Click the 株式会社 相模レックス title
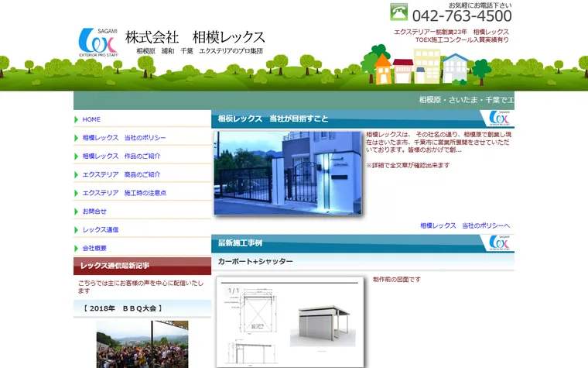Screen dimensions: 588x368 click(x=195, y=37)
